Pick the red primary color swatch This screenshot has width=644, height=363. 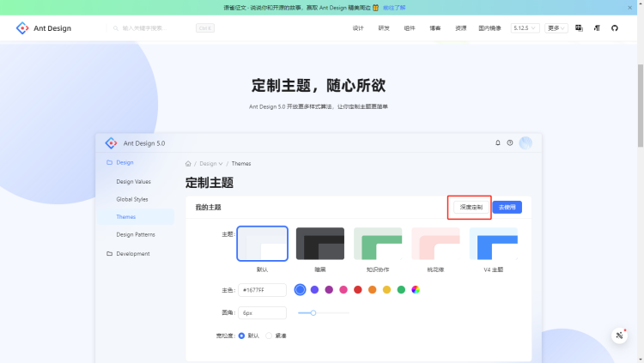(358, 289)
